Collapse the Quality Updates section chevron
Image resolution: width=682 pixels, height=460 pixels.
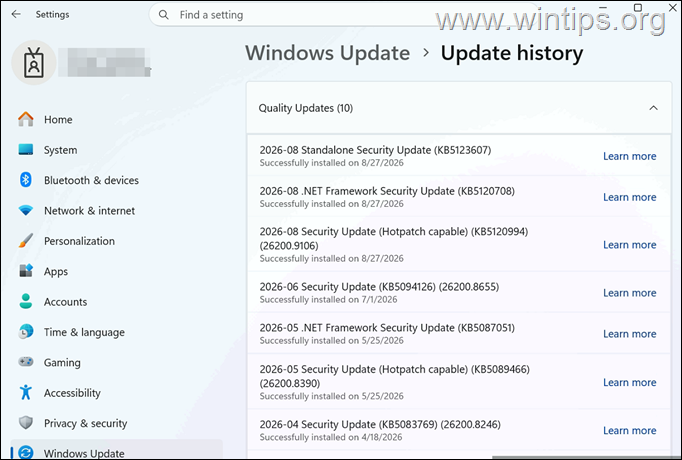[653, 108]
